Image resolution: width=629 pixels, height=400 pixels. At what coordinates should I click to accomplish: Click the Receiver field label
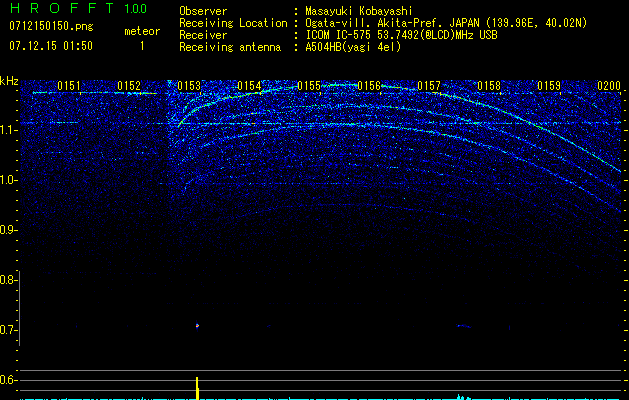coord(203,35)
